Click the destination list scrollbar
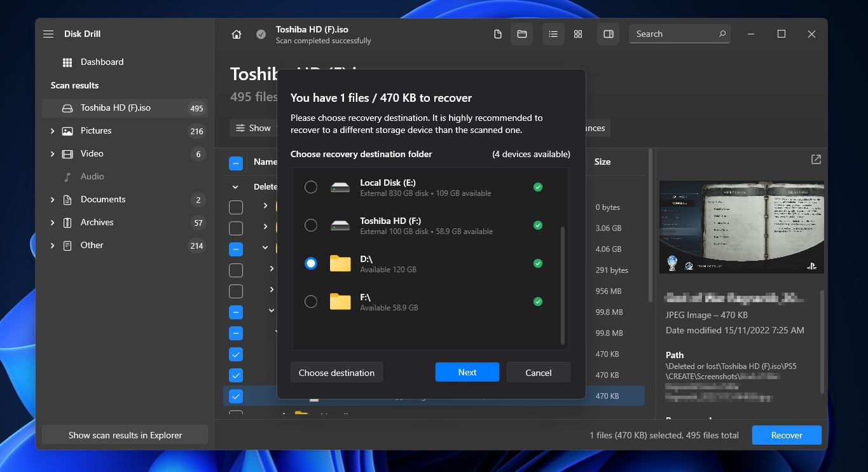868x472 pixels. pos(563,285)
